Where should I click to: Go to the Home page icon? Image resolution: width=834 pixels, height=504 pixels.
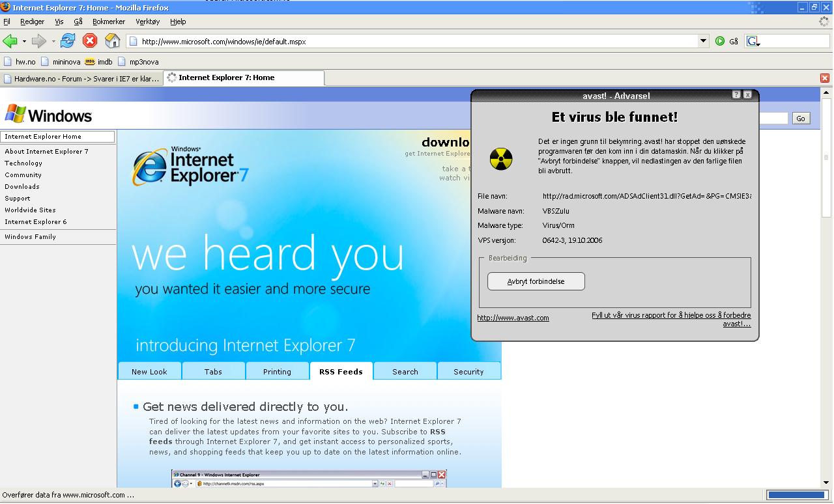112,41
